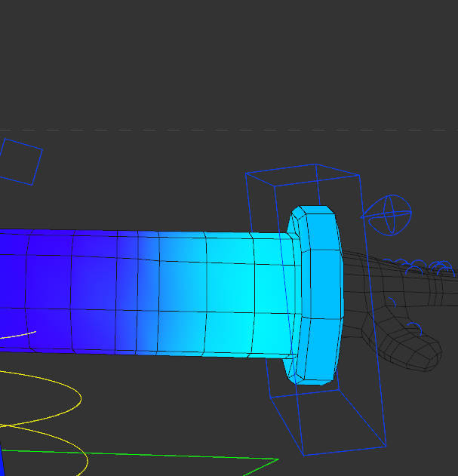Click the dashed horizon line in viewport
Image resolution: width=458 pixels, height=476 pixels.
[226, 130]
